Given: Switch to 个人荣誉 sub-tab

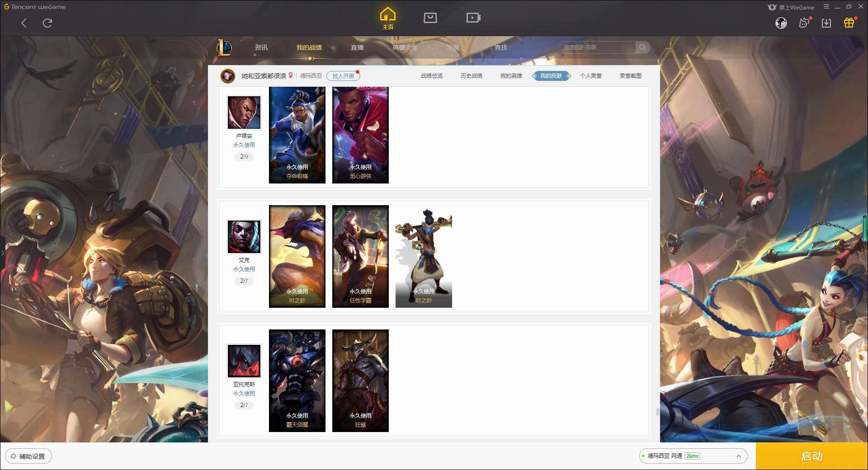Looking at the screenshot, I should click(x=591, y=76).
